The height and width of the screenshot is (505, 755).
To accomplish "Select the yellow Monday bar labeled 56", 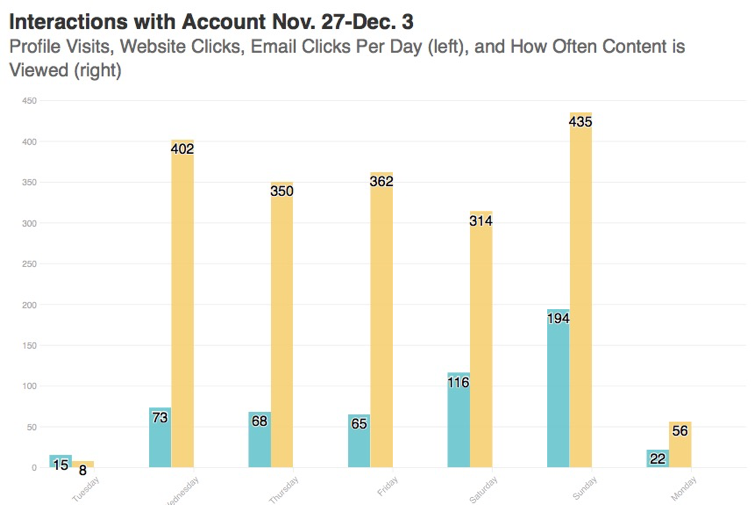I will (680, 445).
